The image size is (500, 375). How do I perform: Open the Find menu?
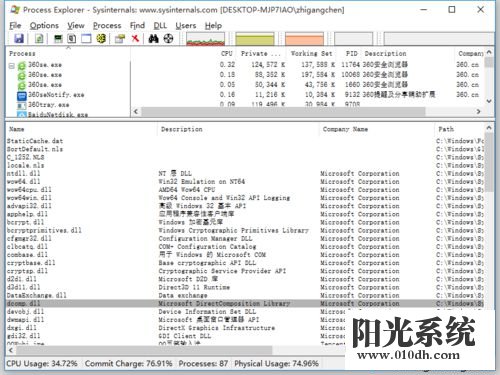pyautogui.click(x=137, y=26)
